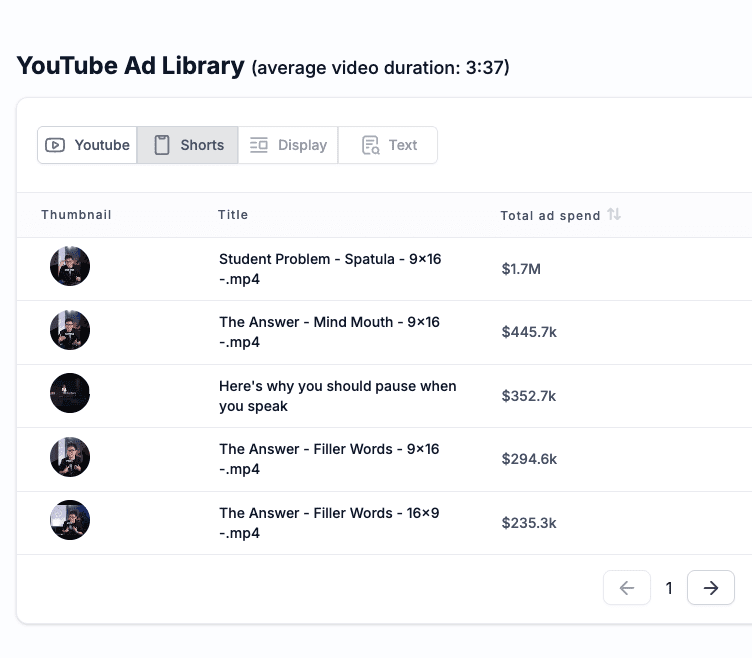Switch to the Youtube tab
The height and width of the screenshot is (658, 752).
87,145
